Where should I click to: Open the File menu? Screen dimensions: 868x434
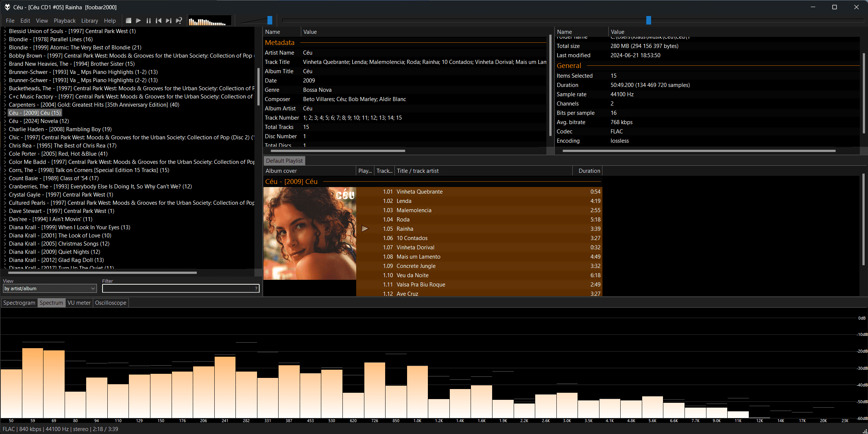[10, 21]
